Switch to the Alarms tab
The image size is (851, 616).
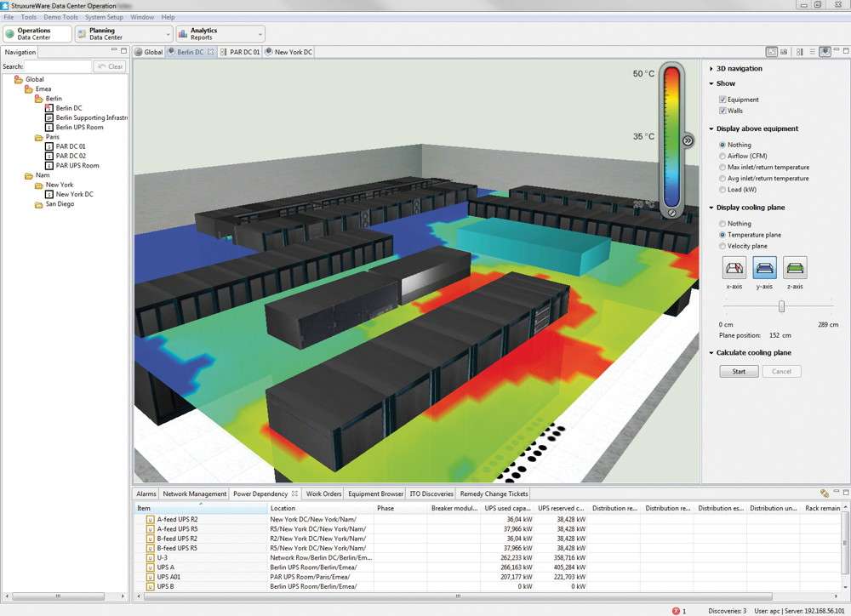click(x=146, y=493)
